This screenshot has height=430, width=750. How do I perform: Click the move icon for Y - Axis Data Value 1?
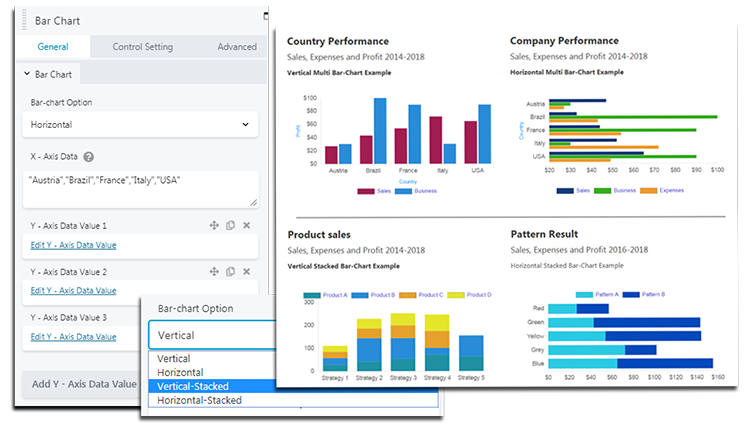point(214,226)
